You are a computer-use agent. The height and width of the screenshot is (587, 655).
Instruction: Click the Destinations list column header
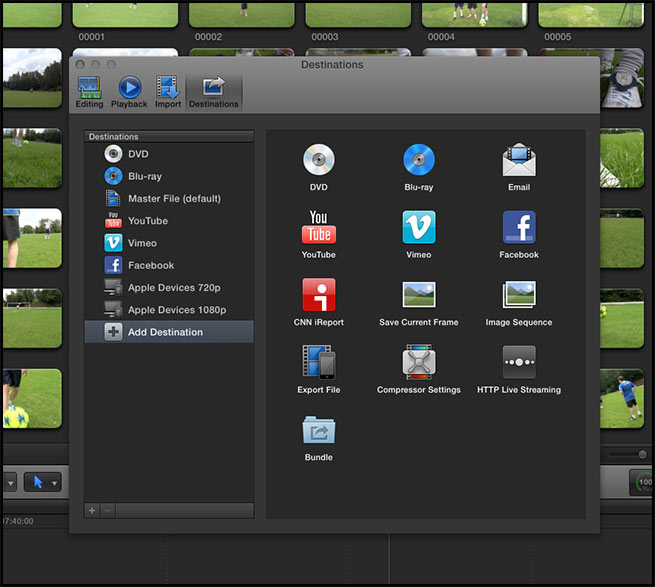169,137
